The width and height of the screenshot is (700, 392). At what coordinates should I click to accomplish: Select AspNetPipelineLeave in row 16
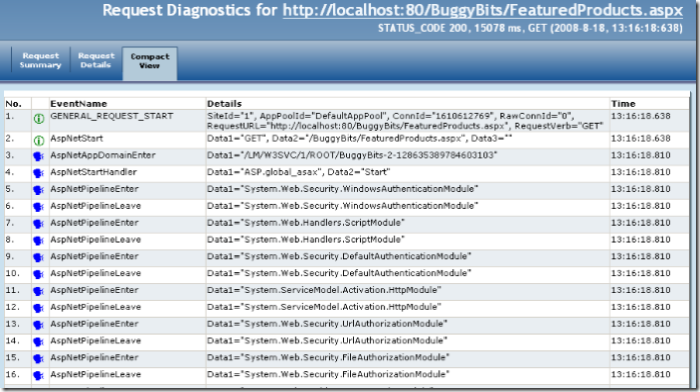point(96,374)
